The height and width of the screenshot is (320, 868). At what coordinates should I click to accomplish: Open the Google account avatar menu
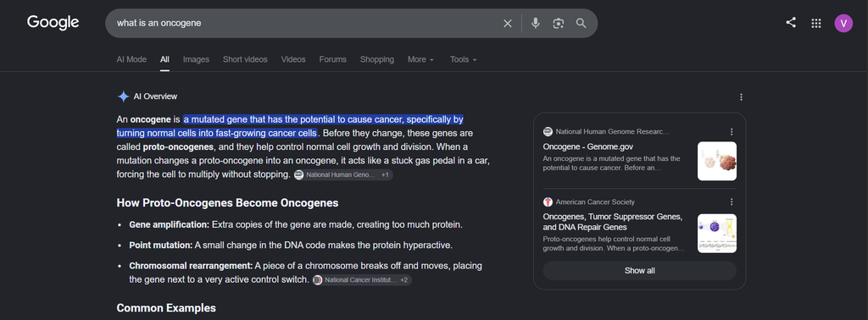click(x=843, y=23)
